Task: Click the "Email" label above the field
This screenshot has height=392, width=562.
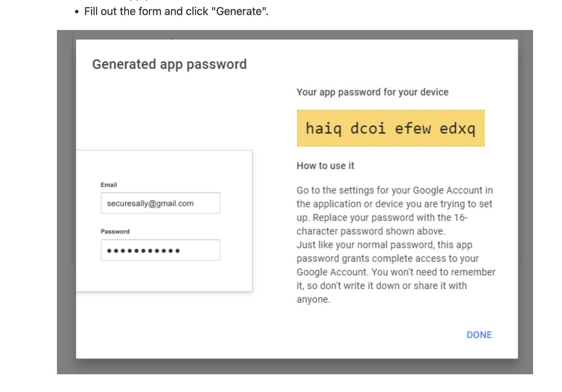Action: coord(109,185)
